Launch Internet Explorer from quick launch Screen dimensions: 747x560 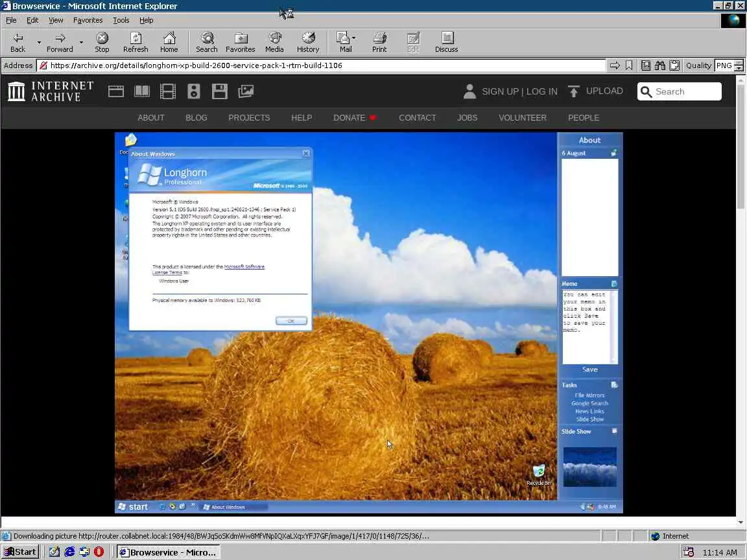pos(69,552)
